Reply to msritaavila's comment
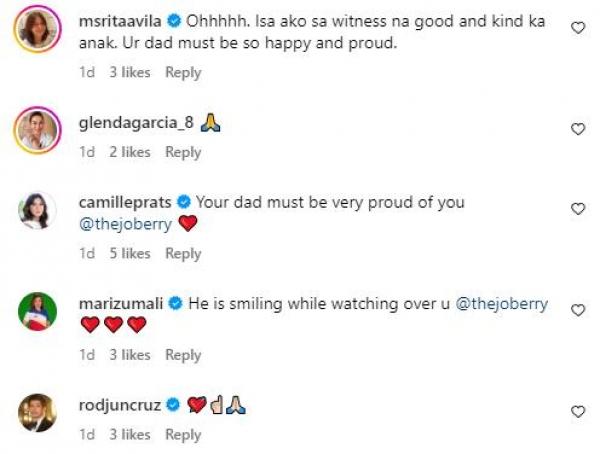Screen dimensions: 600x454 (x=183, y=73)
